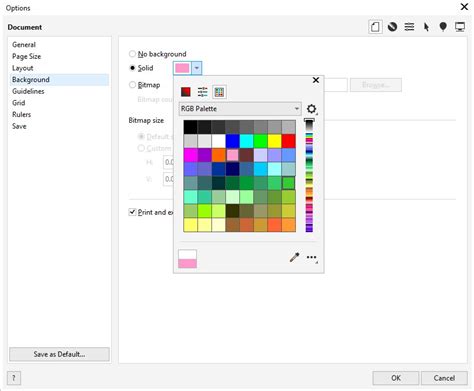Open more color options ellipsis
Viewport: 474px width, 391px height.
[311, 257]
